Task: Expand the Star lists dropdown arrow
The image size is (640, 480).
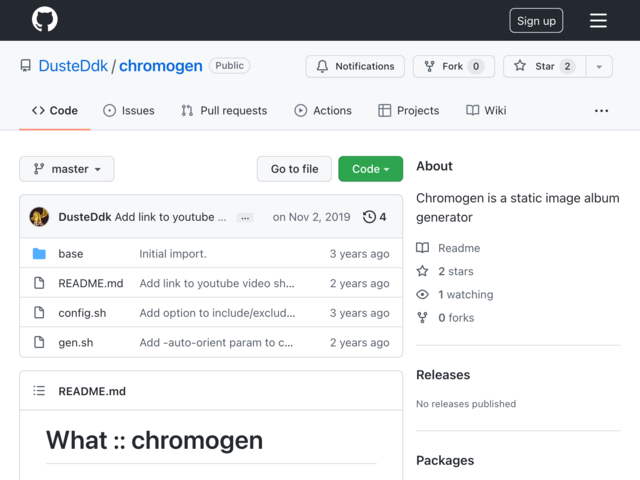Action: click(x=599, y=67)
